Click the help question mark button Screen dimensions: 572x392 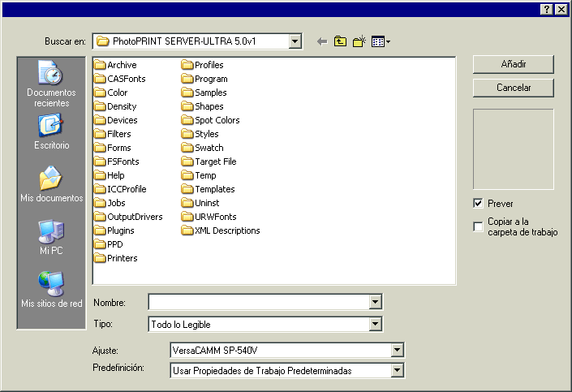pyautogui.click(x=546, y=9)
